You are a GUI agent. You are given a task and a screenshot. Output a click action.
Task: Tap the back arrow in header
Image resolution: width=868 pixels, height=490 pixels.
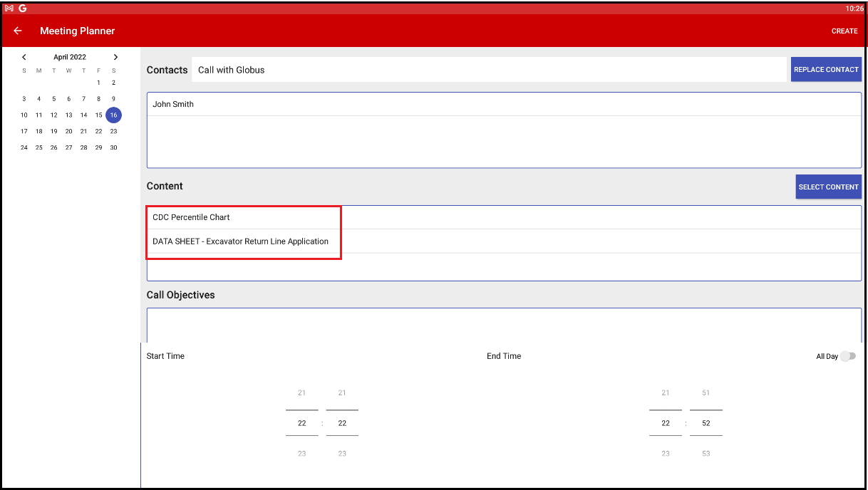click(18, 31)
